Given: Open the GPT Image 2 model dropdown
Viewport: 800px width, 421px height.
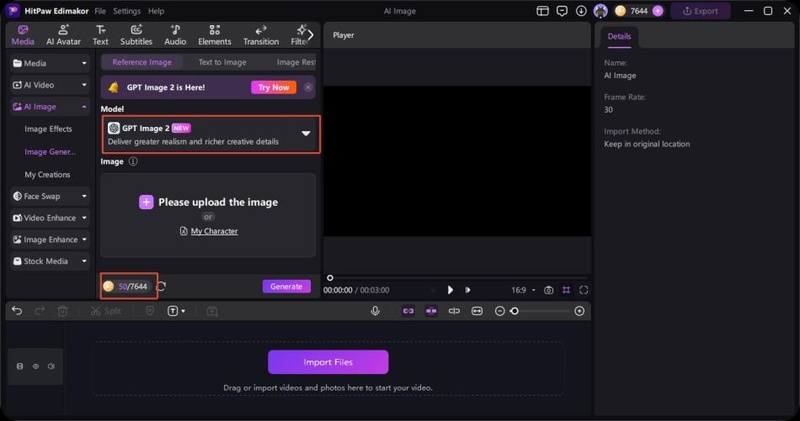Looking at the screenshot, I should pos(211,134).
